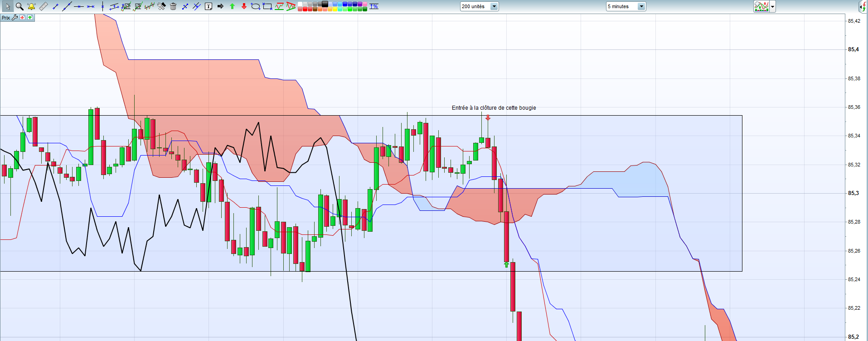Open the Prix panel wrench settings

tap(15, 18)
